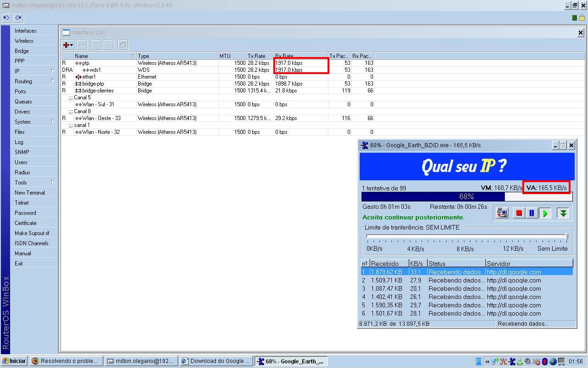Screen dimensions: 588x368
Task: Switch to the milton.olegario WinBox taskbar button
Action: pyautogui.click(x=141, y=361)
